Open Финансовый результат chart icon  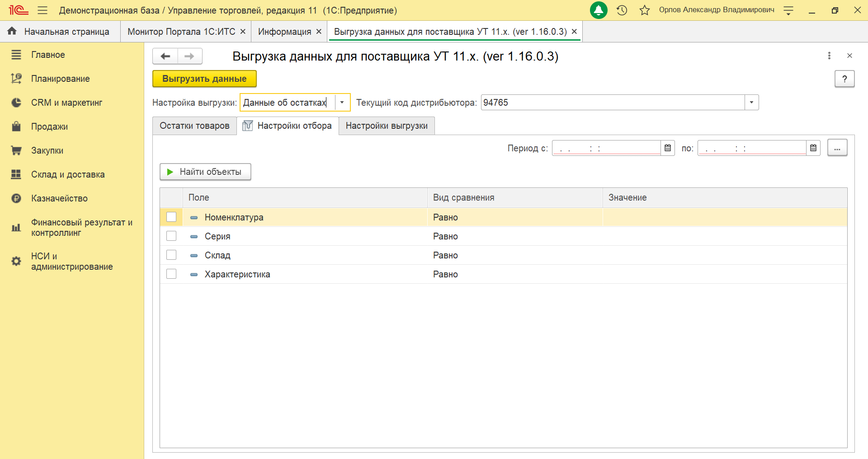(x=16, y=228)
